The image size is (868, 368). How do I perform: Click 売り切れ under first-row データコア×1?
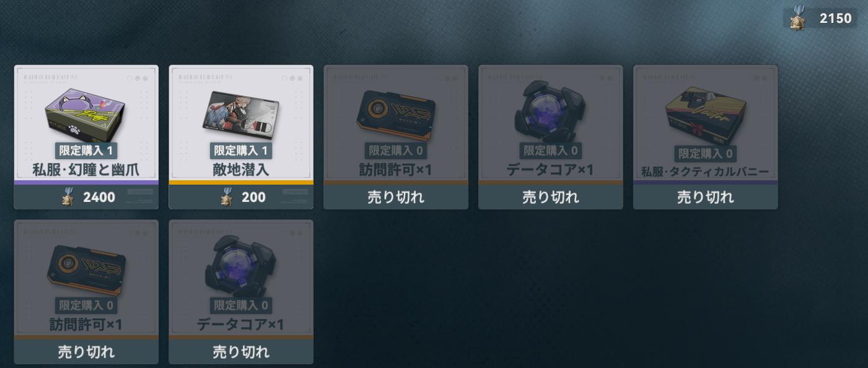click(x=551, y=197)
